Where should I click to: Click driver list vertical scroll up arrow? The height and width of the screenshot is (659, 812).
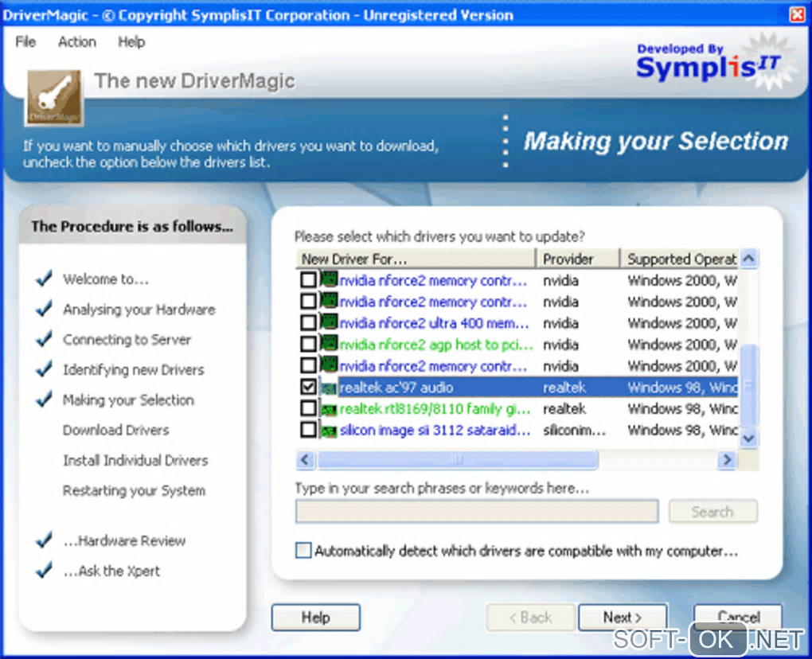click(x=749, y=258)
